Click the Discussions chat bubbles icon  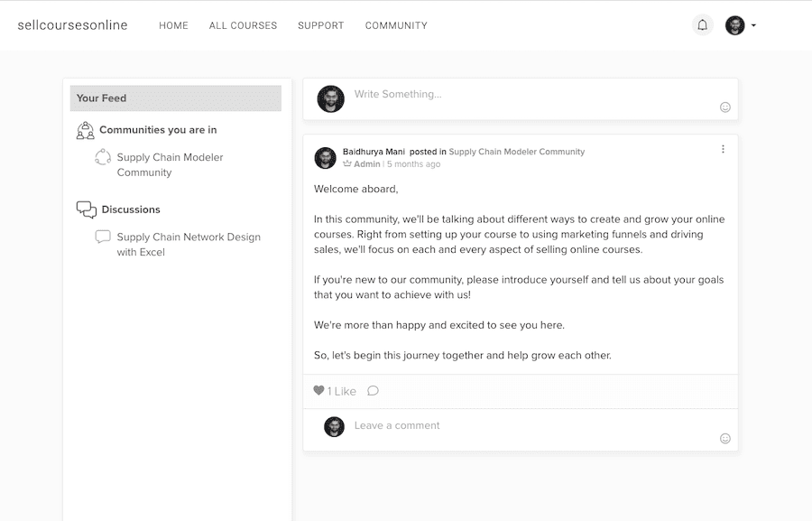pos(86,209)
